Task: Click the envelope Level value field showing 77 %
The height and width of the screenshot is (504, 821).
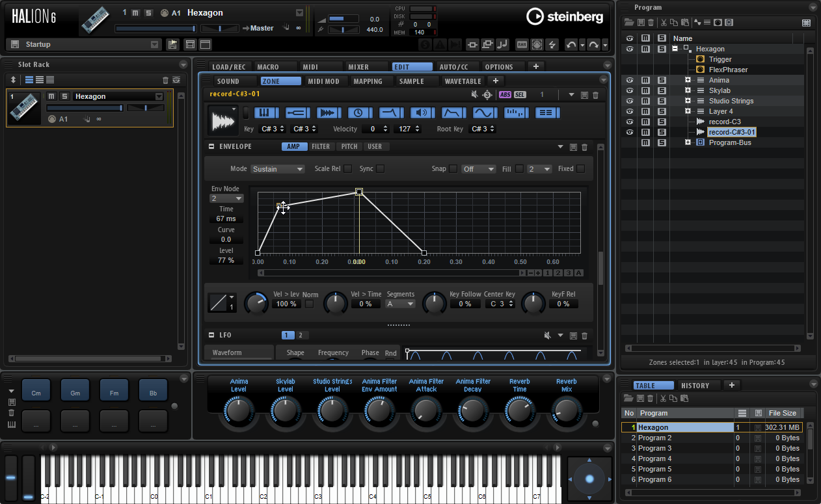Action: pyautogui.click(x=226, y=260)
